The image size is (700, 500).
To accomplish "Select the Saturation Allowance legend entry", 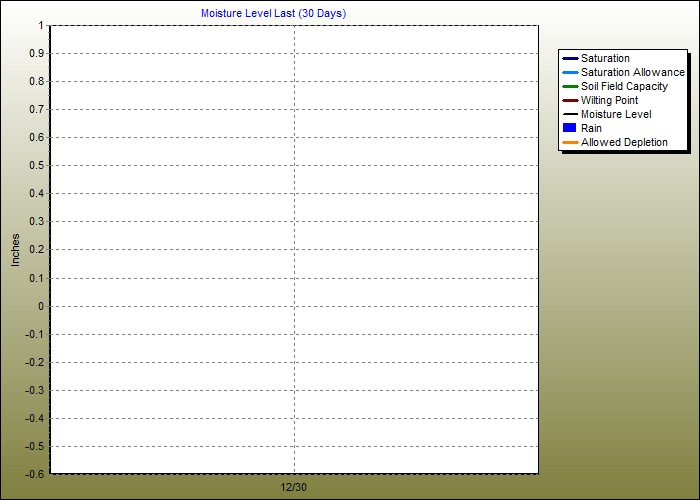I will tap(632, 73).
